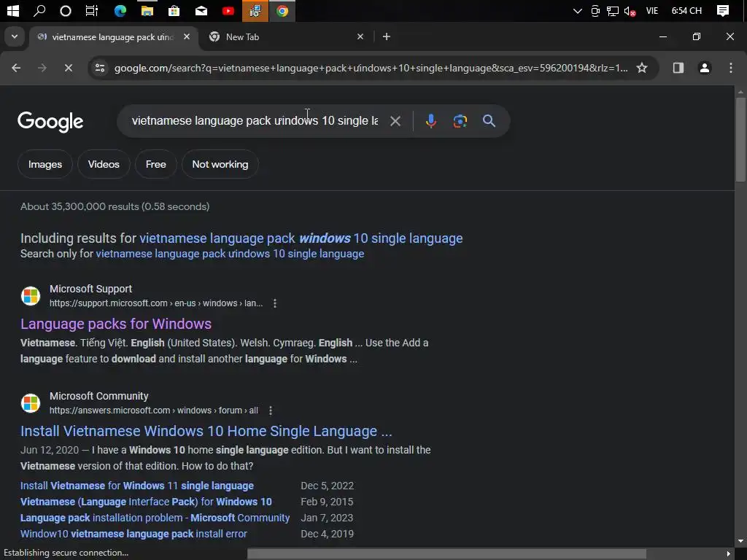Toggle Chrome side panel

678,68
